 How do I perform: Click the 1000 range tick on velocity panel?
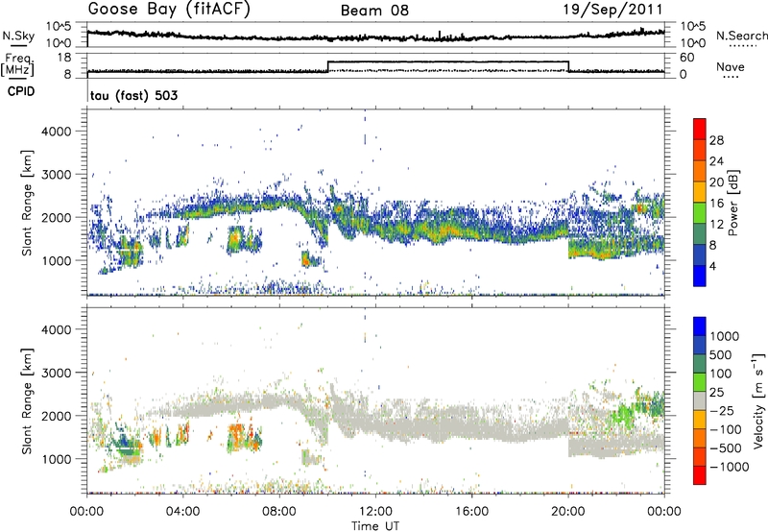coord(56,459)
